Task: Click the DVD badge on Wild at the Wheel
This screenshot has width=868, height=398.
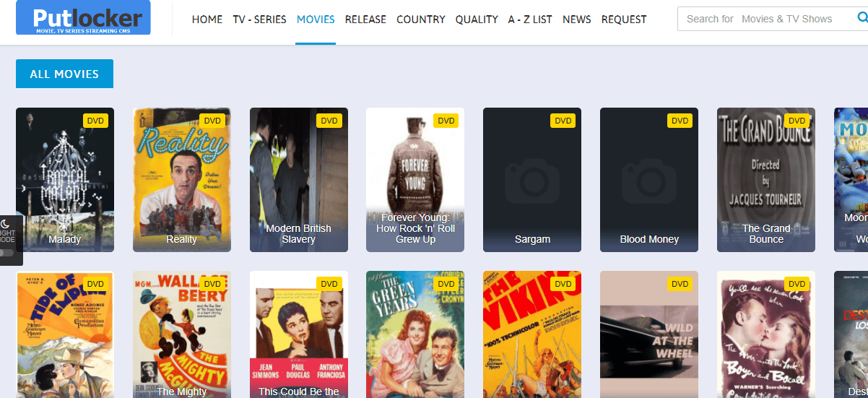Action: click(680, 284)
